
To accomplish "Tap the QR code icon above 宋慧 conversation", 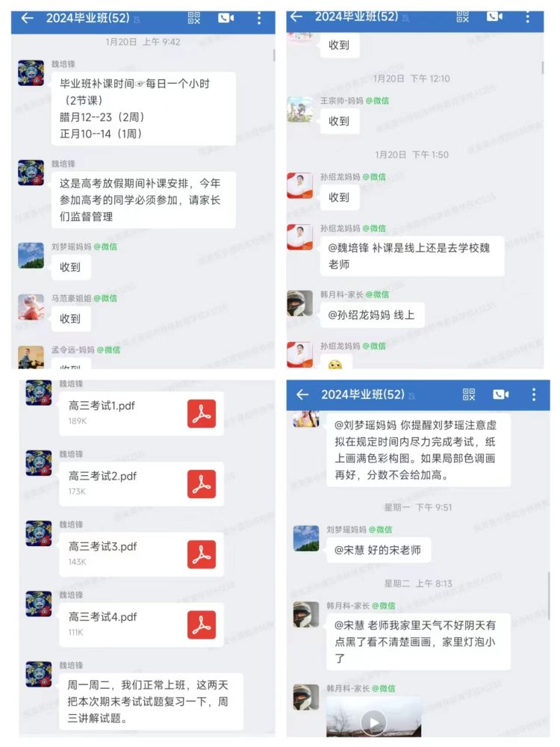I will point(469,394).
